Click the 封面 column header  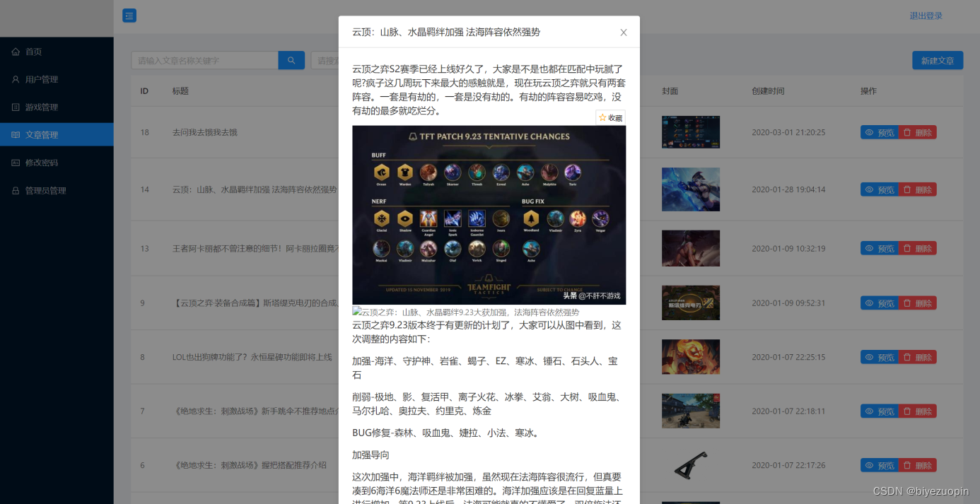[x=670, y=91]
